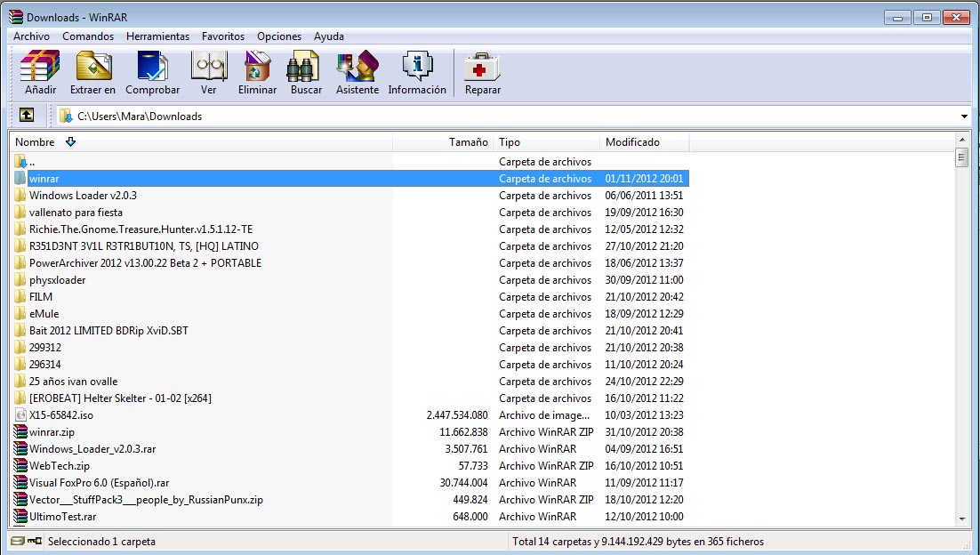This screenshot has height=555, width=980.
Task: Sort by the Tamaño column header
Action: 443,142
